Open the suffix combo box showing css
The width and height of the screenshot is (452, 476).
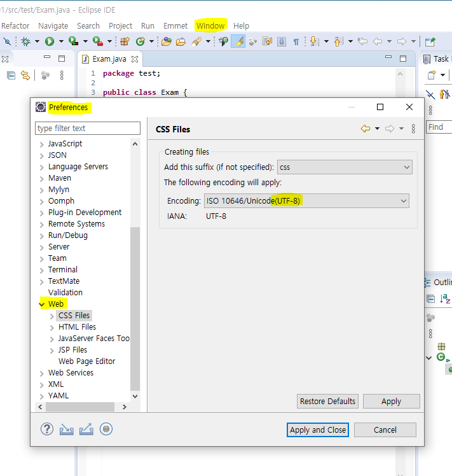(x=345, y=167)
